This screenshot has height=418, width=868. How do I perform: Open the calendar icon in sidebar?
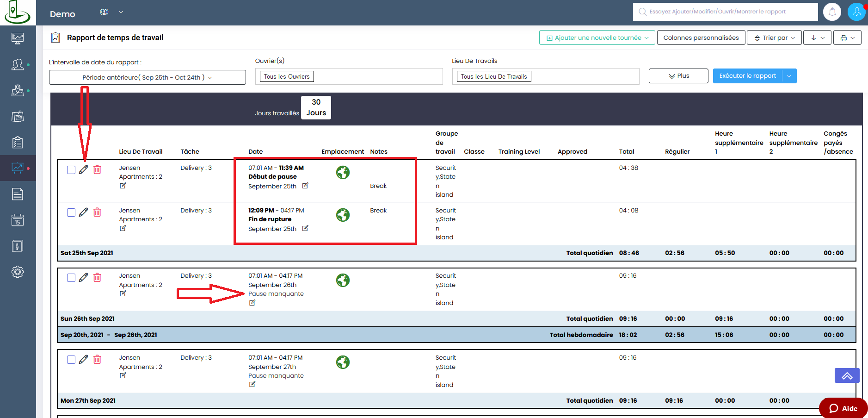[18, 220]
